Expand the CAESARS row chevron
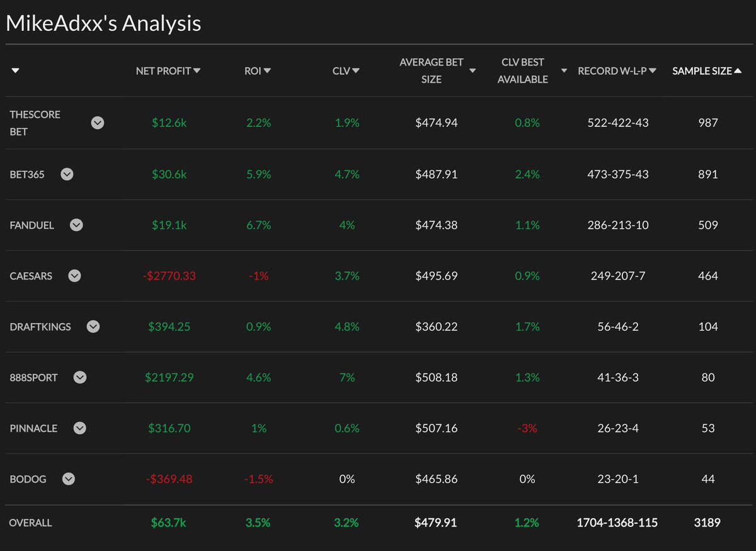Image resolution: width=756 pixels, height=551 pixels. [x=74, y=276]
